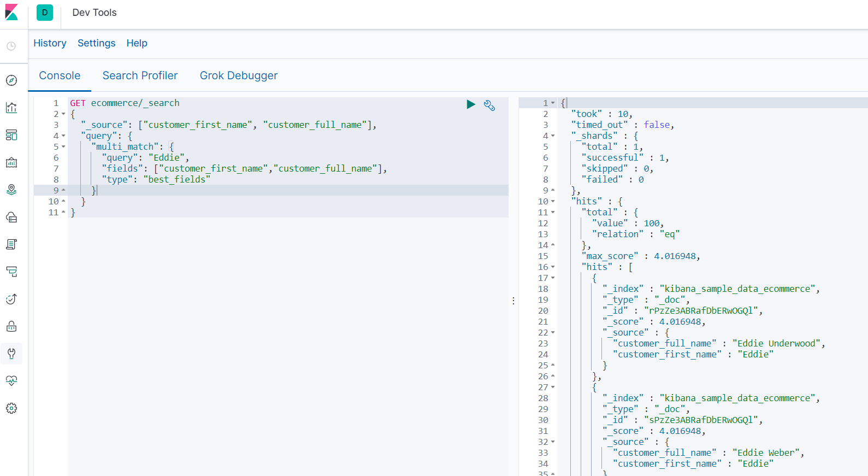Switch to Search Profiler tab

coord(140,75)
